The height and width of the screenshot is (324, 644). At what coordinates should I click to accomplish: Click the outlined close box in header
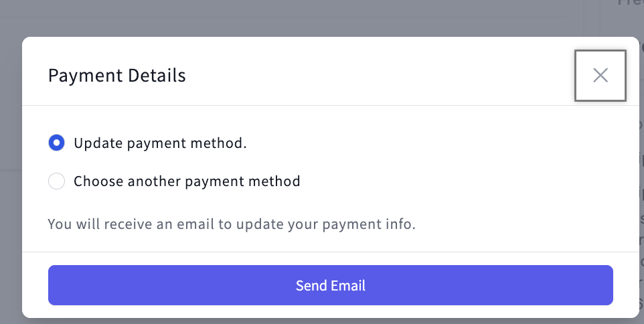600,76
